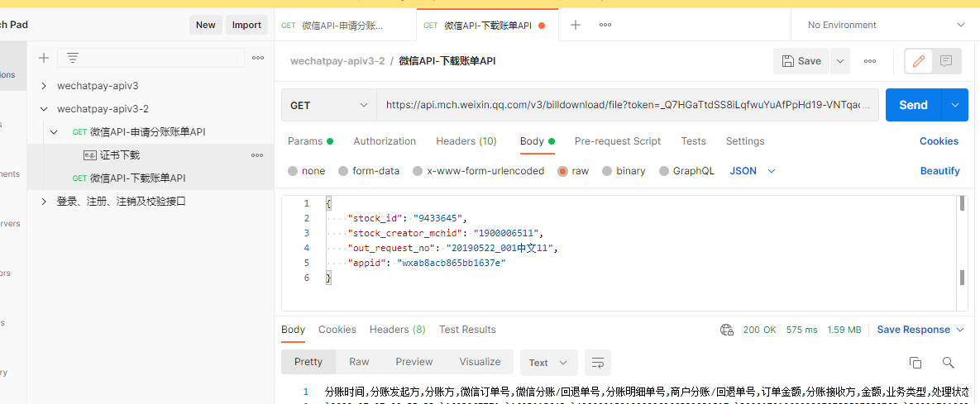Switch to Visualize response view
The width and height of the screenshot is (980, 404).
[480, 362]
